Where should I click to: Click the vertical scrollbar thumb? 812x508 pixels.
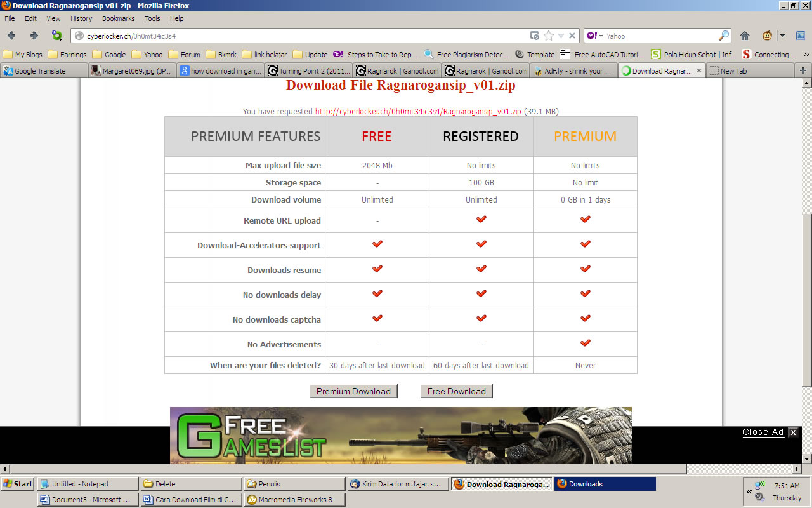pyautogui.click(x=806, y=300)
